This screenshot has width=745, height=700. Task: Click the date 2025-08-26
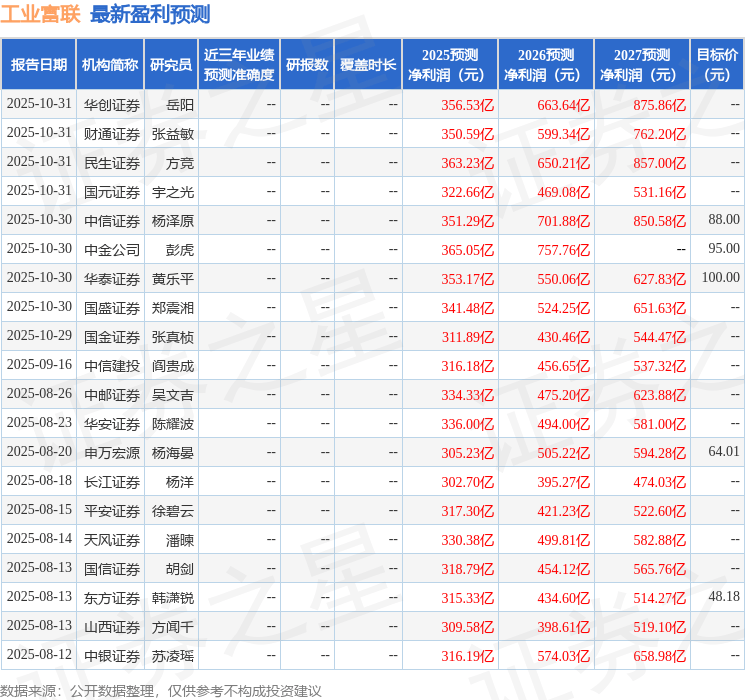[39, 393]
